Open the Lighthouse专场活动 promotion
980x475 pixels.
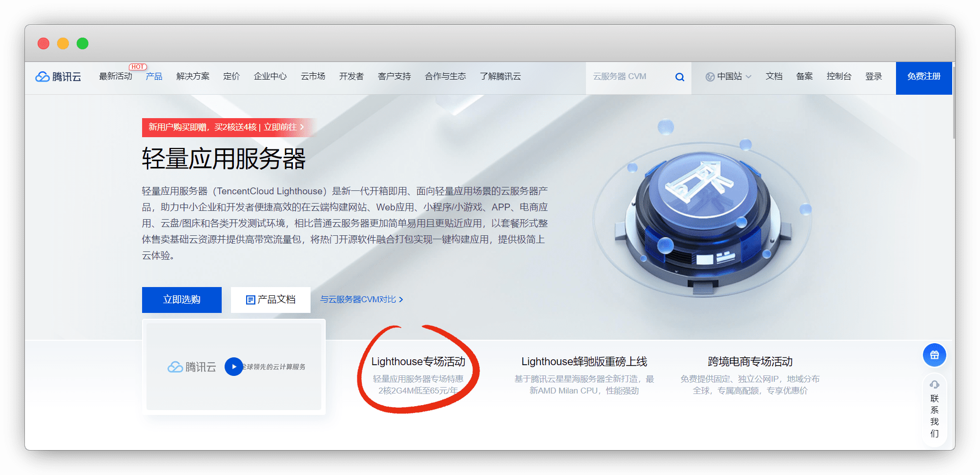click(418, 362)
